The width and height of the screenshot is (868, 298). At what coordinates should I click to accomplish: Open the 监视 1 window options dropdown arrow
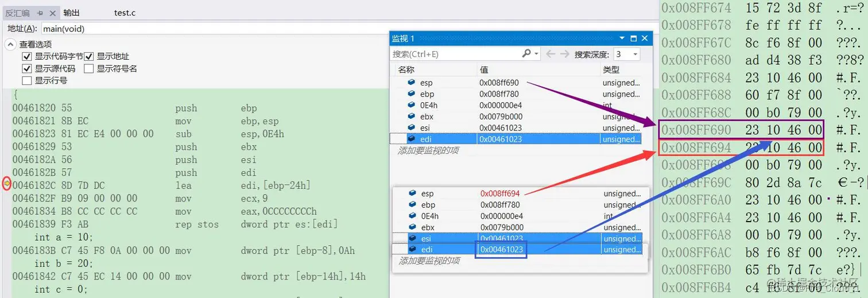tap(622, 38)
